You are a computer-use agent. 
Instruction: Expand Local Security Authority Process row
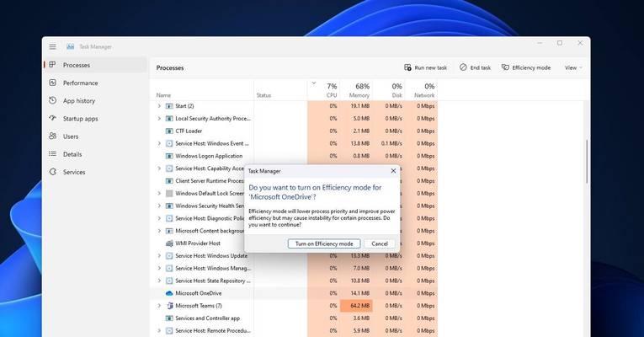[159, 118]
